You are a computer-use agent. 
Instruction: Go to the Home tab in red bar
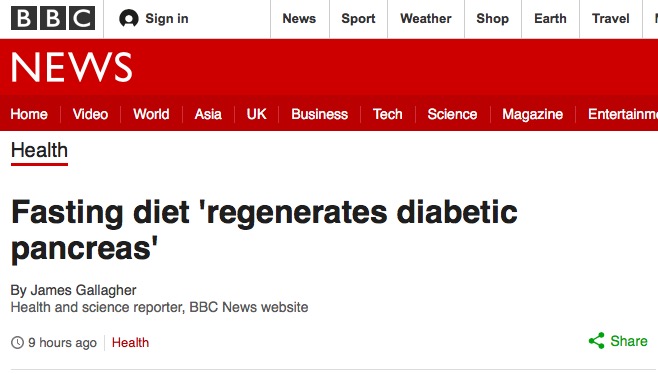click(29, 114)
